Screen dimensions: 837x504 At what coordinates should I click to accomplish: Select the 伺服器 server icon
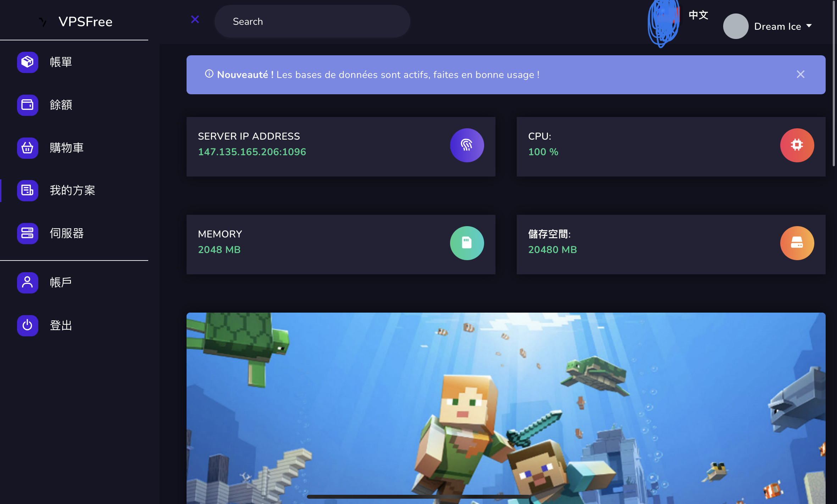pos(28,233)
